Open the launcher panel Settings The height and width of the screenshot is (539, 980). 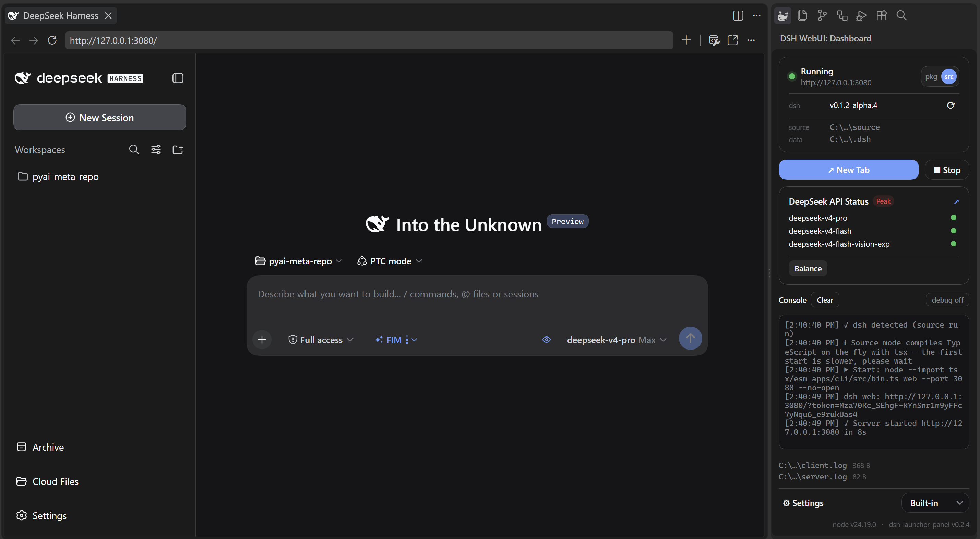[x=803, y=503]
